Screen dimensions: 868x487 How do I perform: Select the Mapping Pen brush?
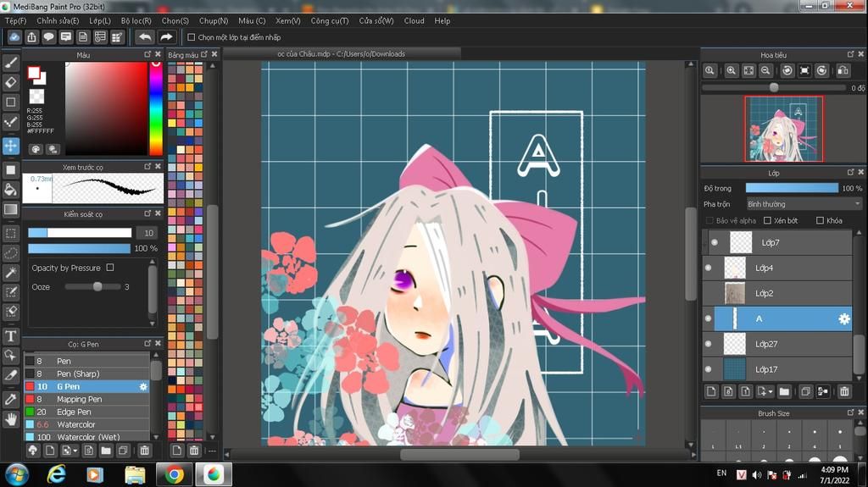[86, 399]
